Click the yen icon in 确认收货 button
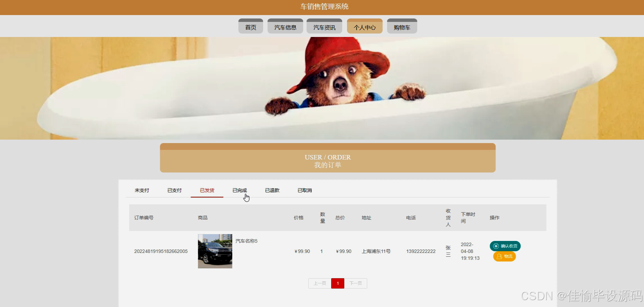Screen dimensions: 644x307 tap(496, 246)
